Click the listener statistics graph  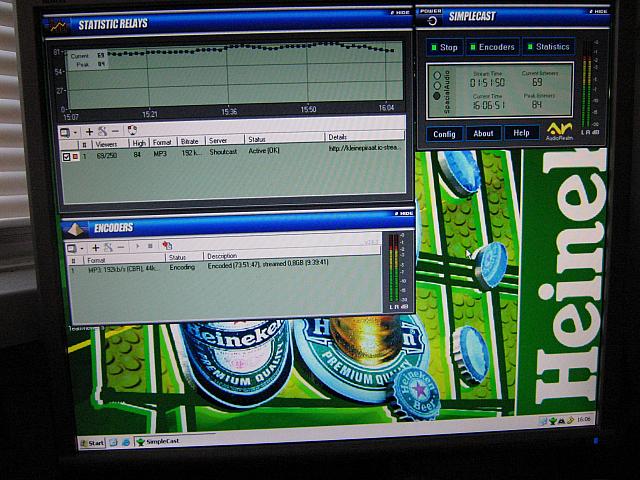tap(235, 76)
